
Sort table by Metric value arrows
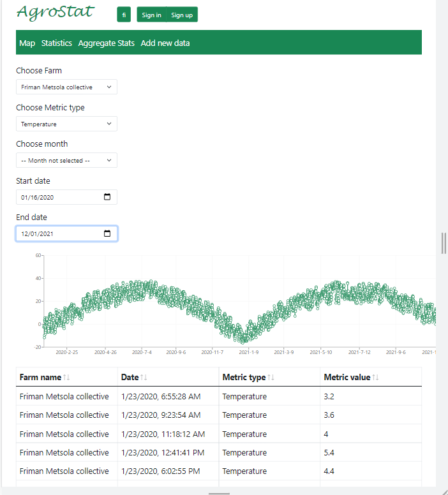[x=375, y=377]
